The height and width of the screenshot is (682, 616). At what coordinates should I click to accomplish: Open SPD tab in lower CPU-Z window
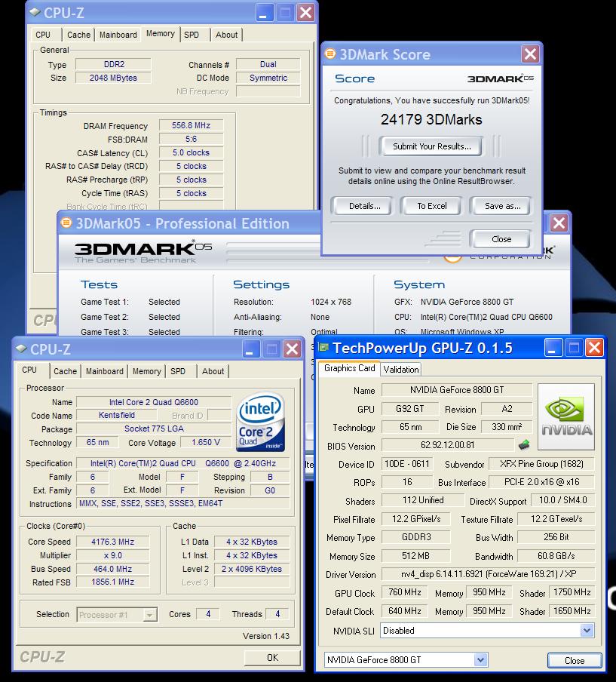click(x=178, y=371)
